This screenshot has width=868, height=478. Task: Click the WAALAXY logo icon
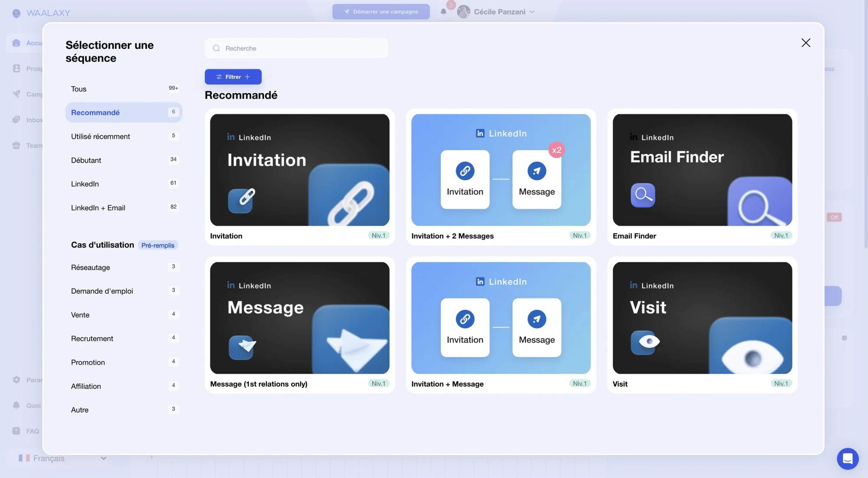(16, 13)
